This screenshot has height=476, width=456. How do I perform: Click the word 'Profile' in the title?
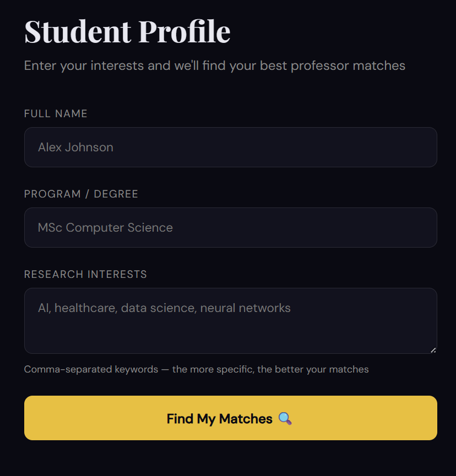[184, 31]
